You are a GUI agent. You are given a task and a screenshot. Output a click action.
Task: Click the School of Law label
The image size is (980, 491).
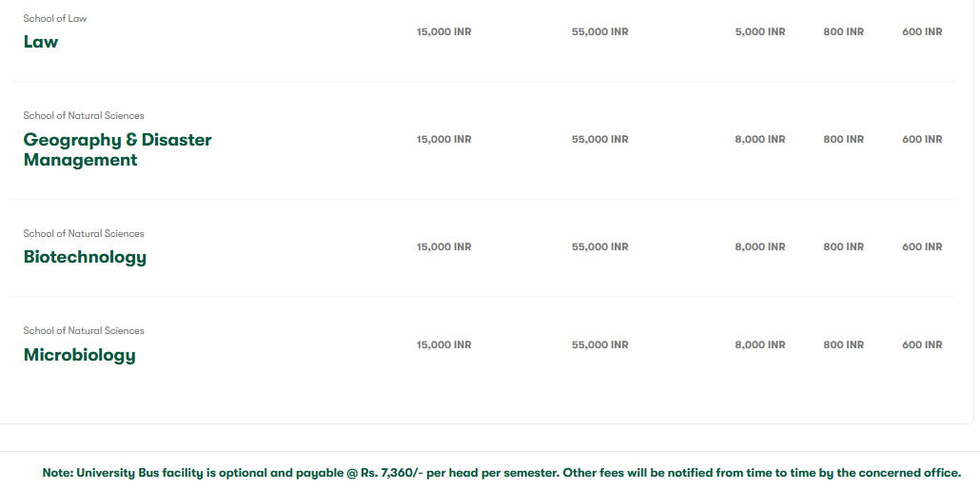pyautogui.click(x=55, y=18)
